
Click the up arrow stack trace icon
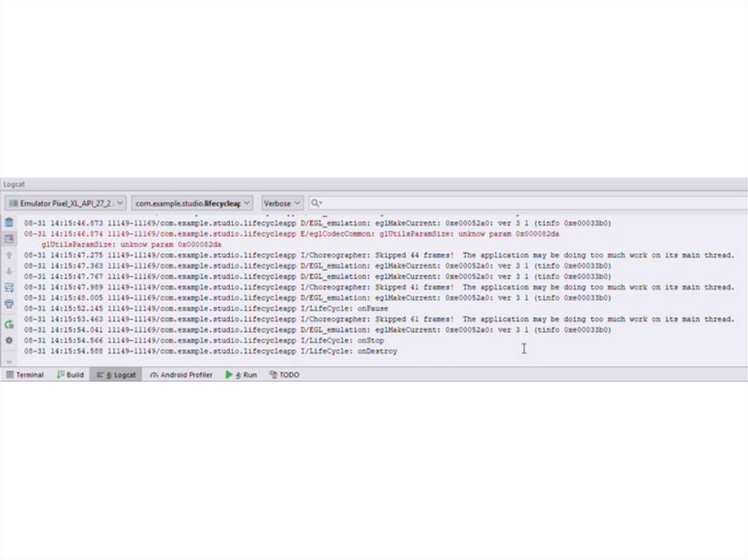coord(9,256)
